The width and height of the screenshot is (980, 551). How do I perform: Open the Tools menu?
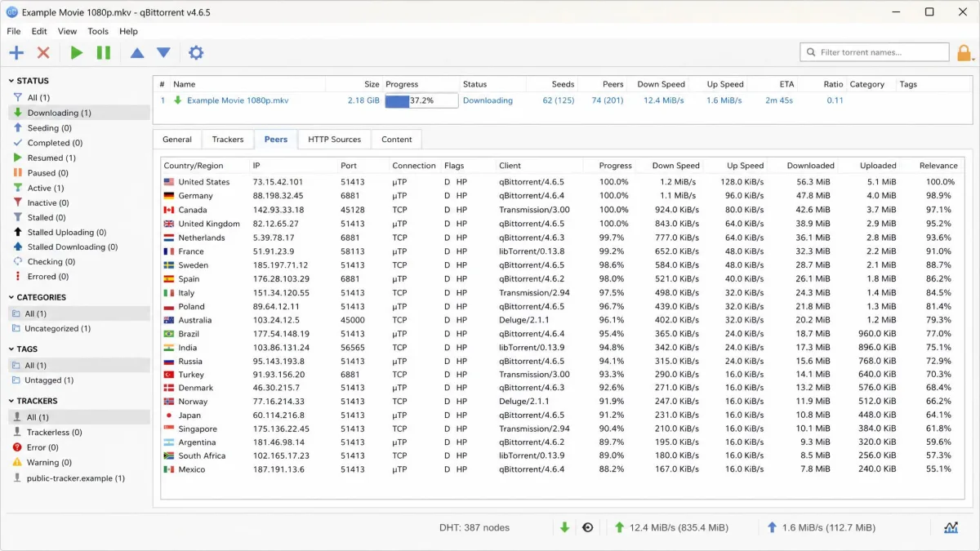[98, 31]
